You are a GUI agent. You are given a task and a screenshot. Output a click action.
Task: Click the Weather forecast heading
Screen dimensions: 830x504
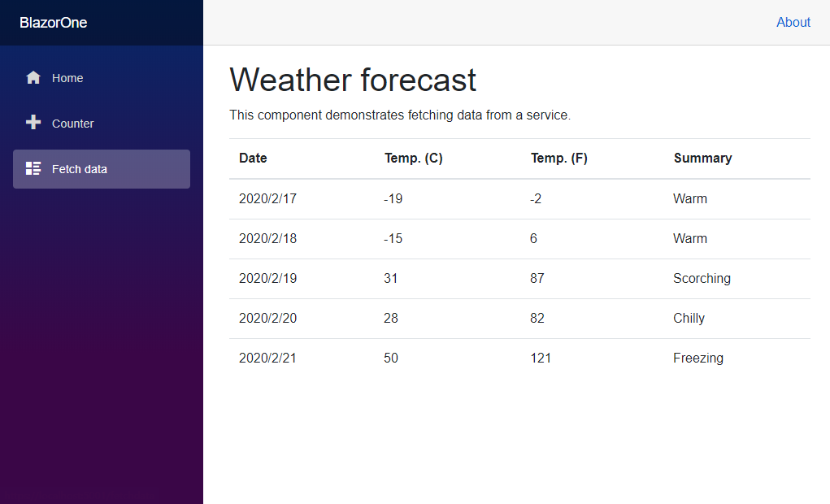[x=353, y=80]
